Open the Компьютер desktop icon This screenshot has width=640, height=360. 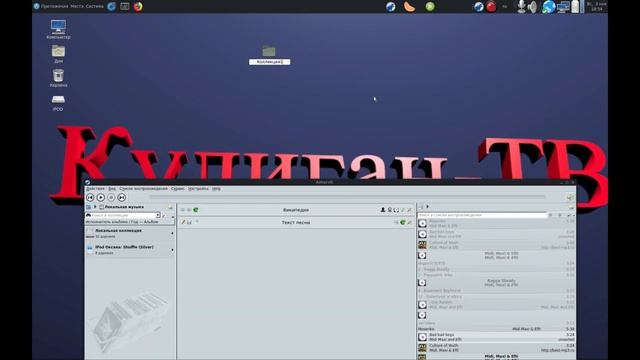tap(58, 29)
